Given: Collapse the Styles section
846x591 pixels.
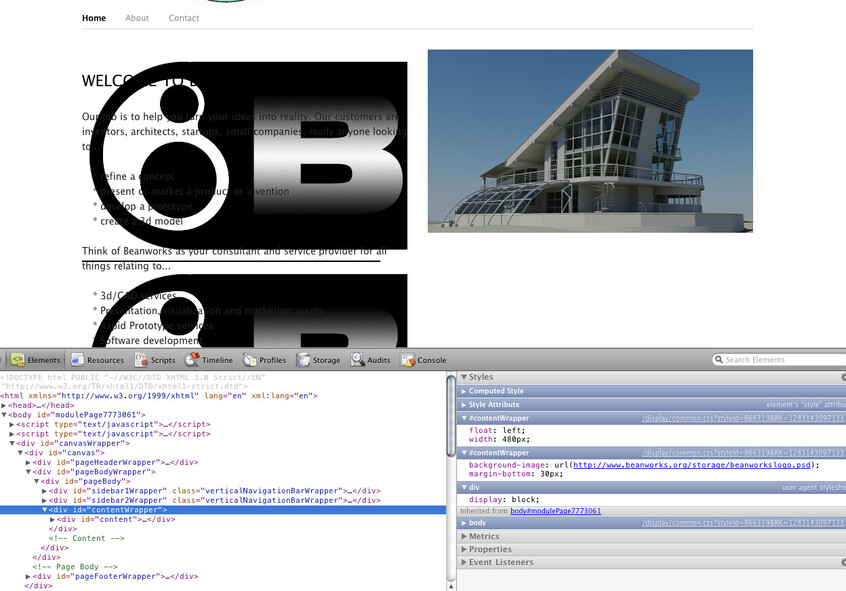Looking at the screenshot, I should pyautogui.click(x=464, y=377).
